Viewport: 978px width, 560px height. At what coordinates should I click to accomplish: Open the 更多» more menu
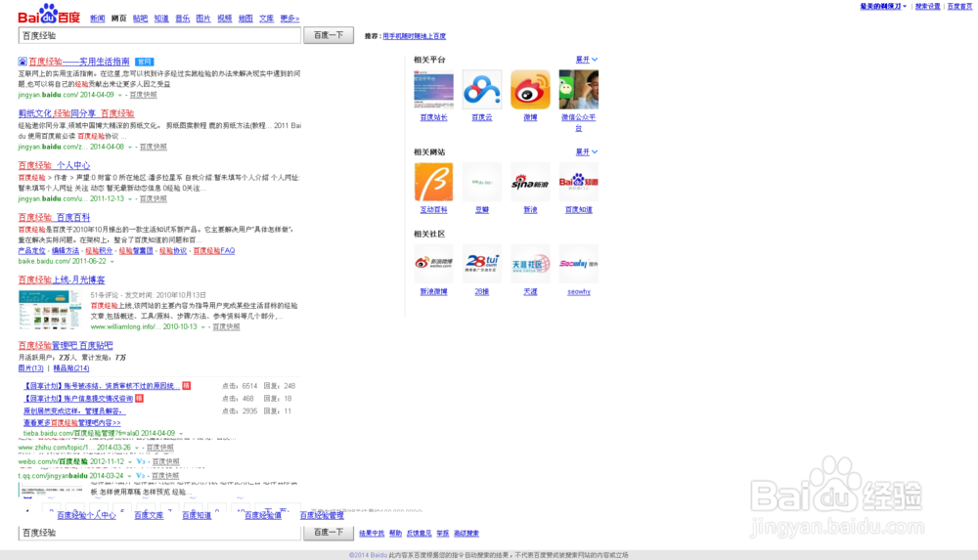tap(289, 19)
